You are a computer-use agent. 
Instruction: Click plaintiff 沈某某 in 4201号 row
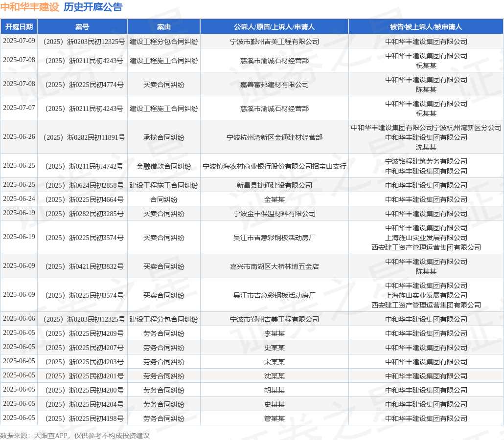click(x=274, y=376)
